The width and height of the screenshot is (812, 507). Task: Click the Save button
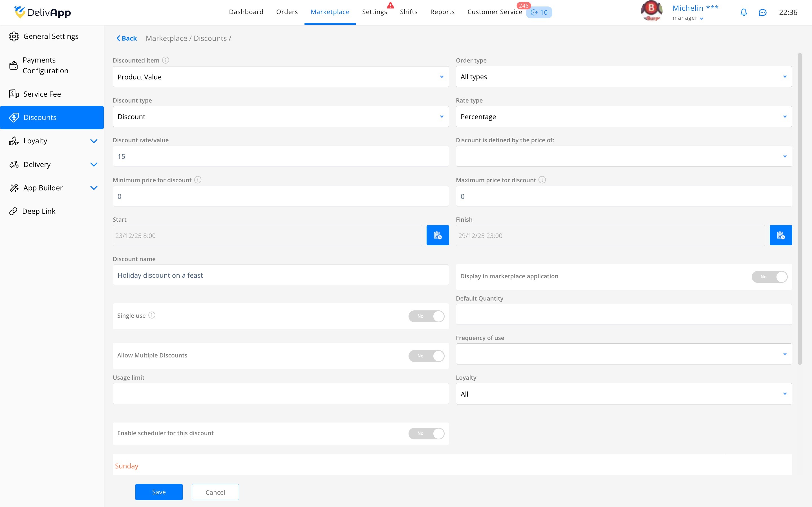159,492
